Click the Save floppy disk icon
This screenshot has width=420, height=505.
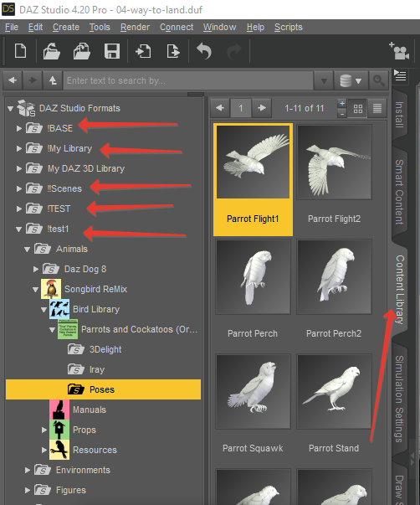(x=112, y=51)
